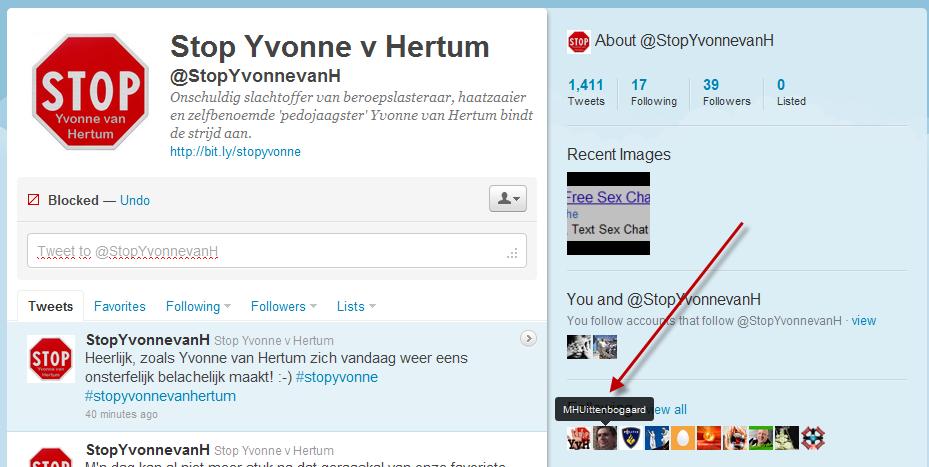929x467 pixels.
Task: Click the Tweet to @StopYvonnevanH field
Action: pyautogui.click(x=277, y=251)
